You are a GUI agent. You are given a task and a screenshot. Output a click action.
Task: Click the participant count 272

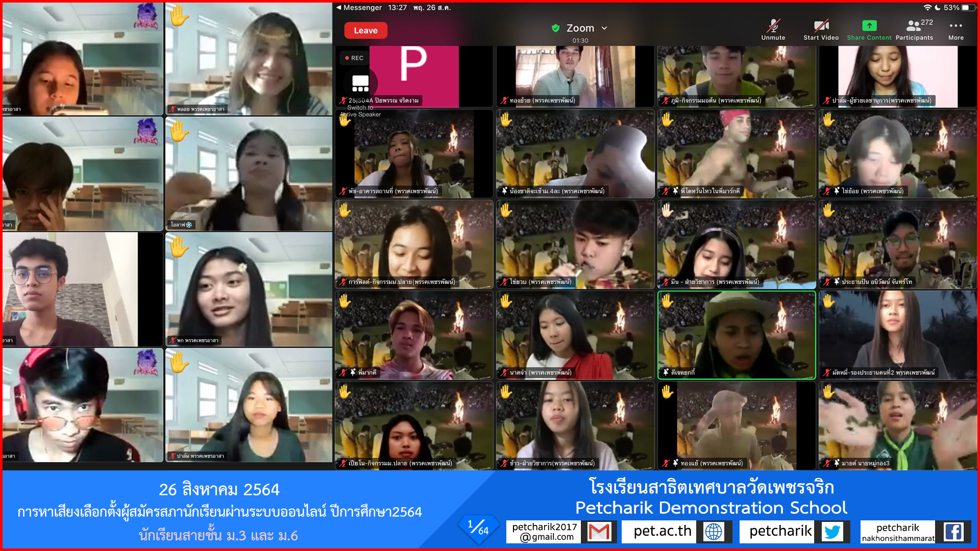pos(927,22)
